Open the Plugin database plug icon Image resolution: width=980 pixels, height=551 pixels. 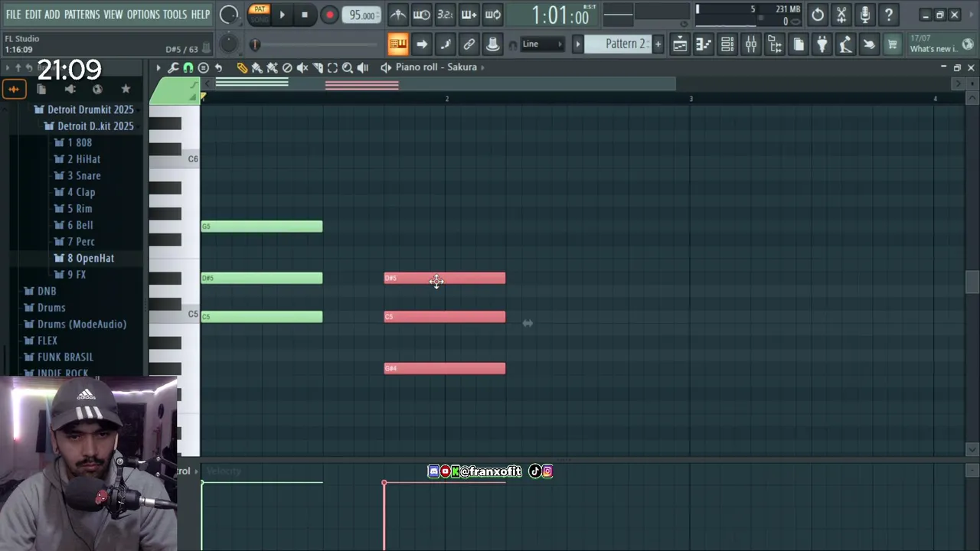coord(822,44)
